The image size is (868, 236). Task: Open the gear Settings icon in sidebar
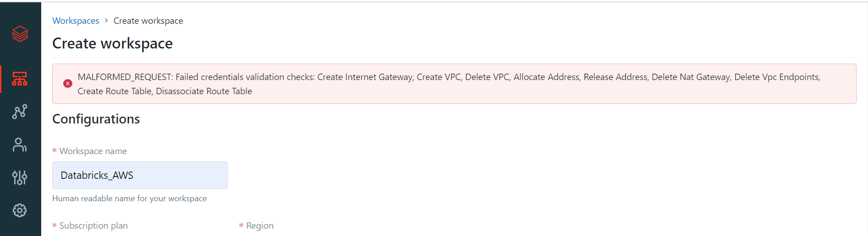pyautogui.click(x=20, y=210)
